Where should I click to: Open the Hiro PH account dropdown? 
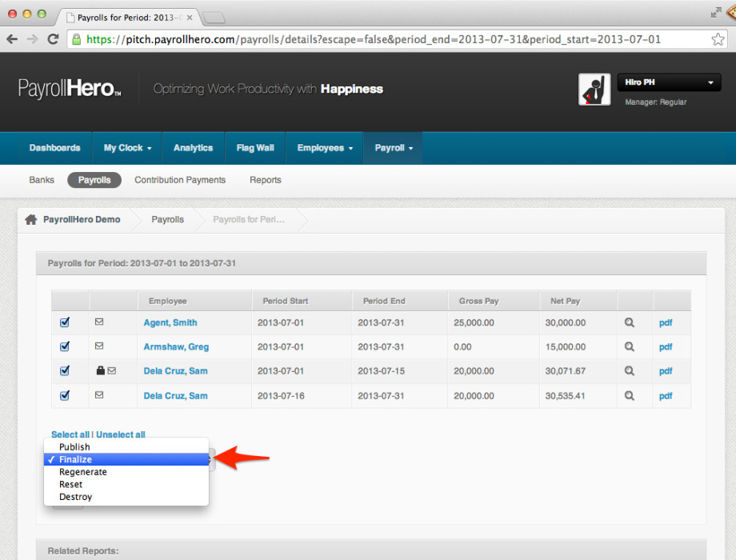click(669, 82)
